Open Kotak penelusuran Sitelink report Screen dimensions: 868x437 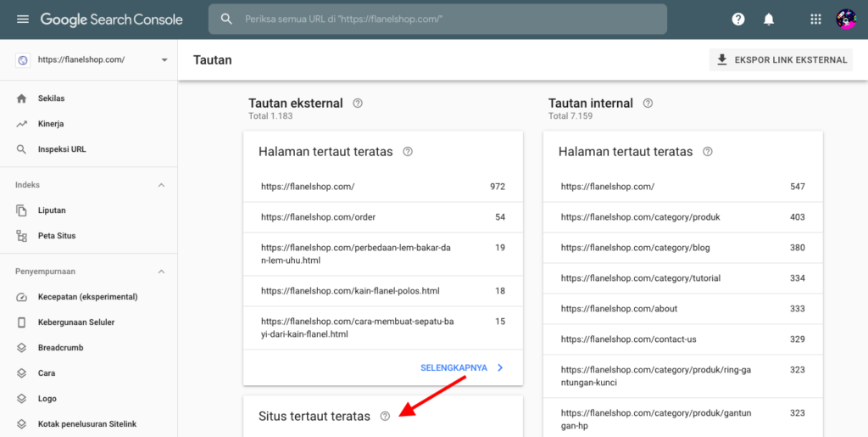point(88,424)
